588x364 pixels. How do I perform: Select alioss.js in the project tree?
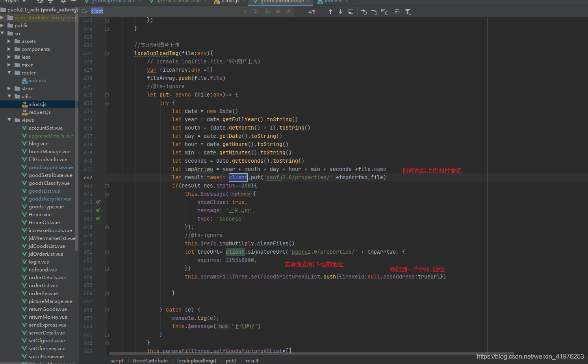click(37, 104)
